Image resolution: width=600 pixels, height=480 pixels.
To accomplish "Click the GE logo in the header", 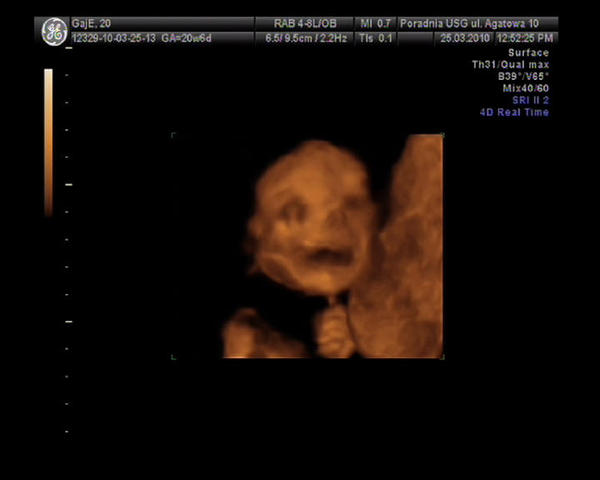I will 53,31.
